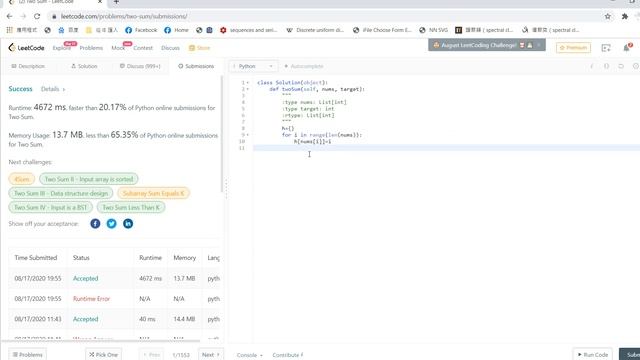Open the notifications bell
Screen dimensions: 640x360
tap(627, 48)
